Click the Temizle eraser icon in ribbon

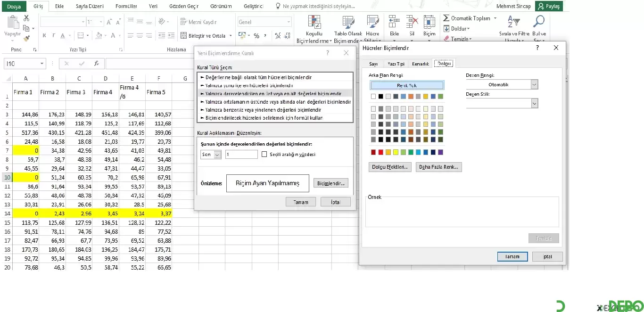point(446,39)
